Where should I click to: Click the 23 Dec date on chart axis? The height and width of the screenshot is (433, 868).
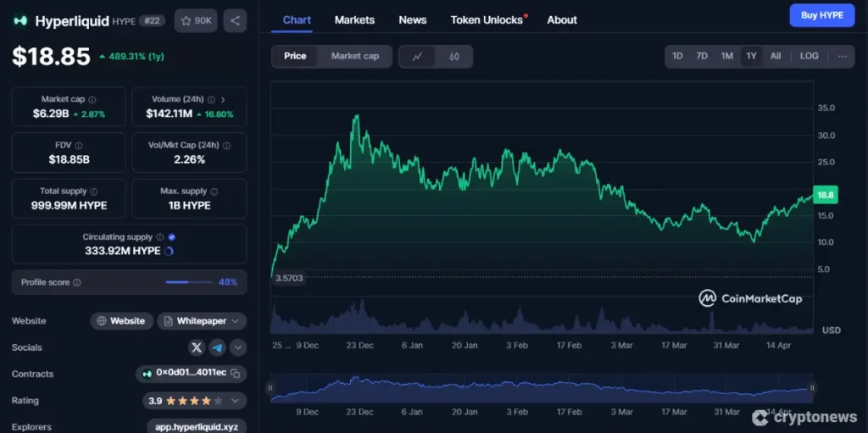pos(359,346)
